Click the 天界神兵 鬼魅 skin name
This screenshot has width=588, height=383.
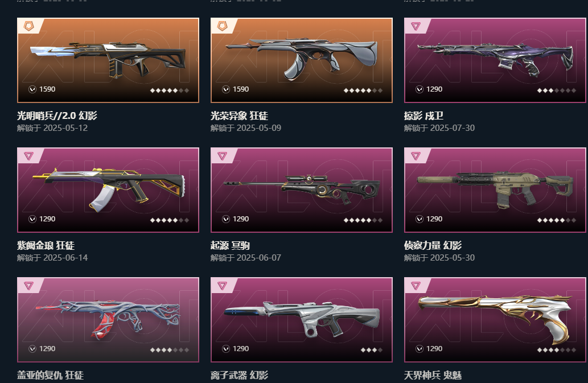[433, 375]
